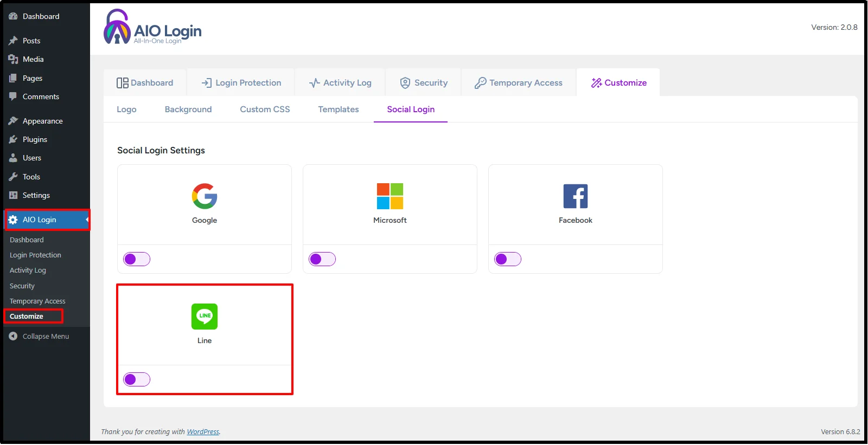Open Security submenu in sidebar
The width and height of the screenshot is (868, 445).
[22, 286]
